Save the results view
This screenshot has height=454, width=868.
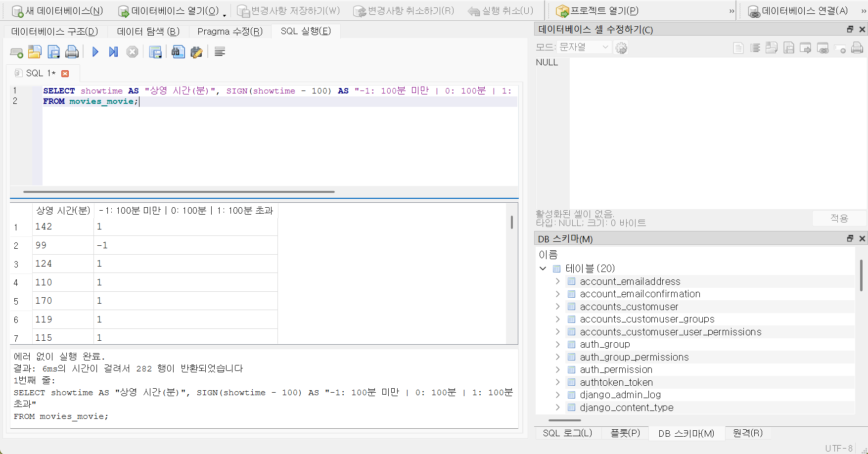click(156, 52)
